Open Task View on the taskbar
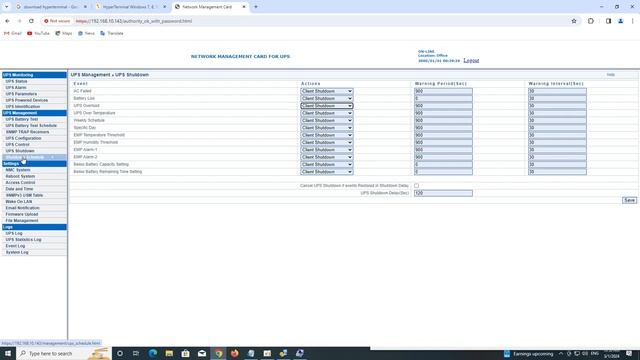640x360 pixels. point(136,353)
